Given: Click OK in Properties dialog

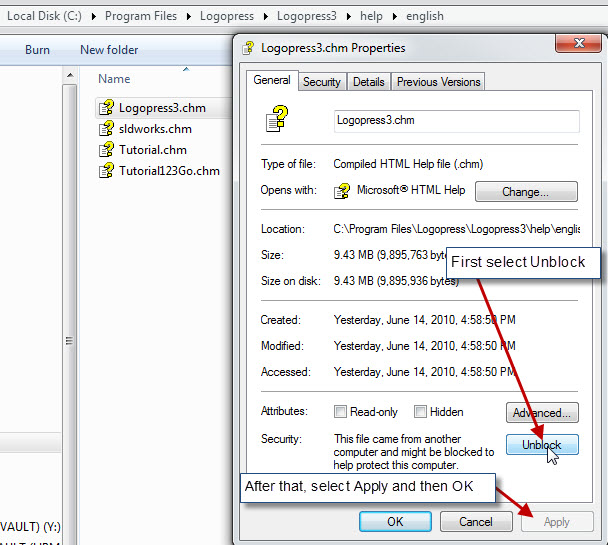Looking at the screenshot, I should pos(395,522).
